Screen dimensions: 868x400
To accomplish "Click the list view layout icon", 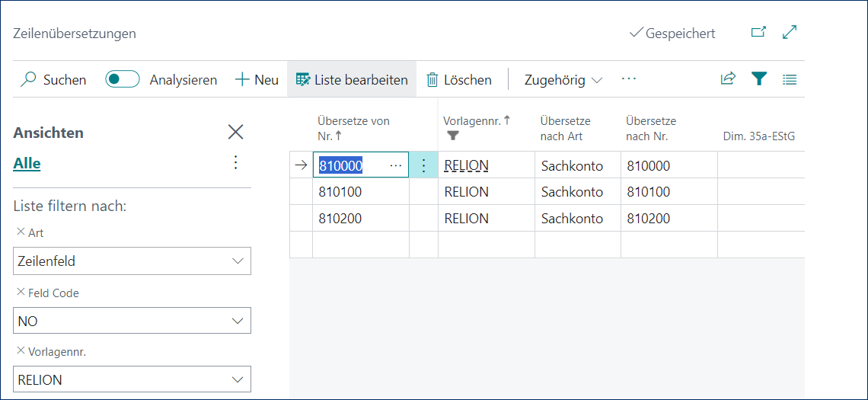I will point(790,80).
